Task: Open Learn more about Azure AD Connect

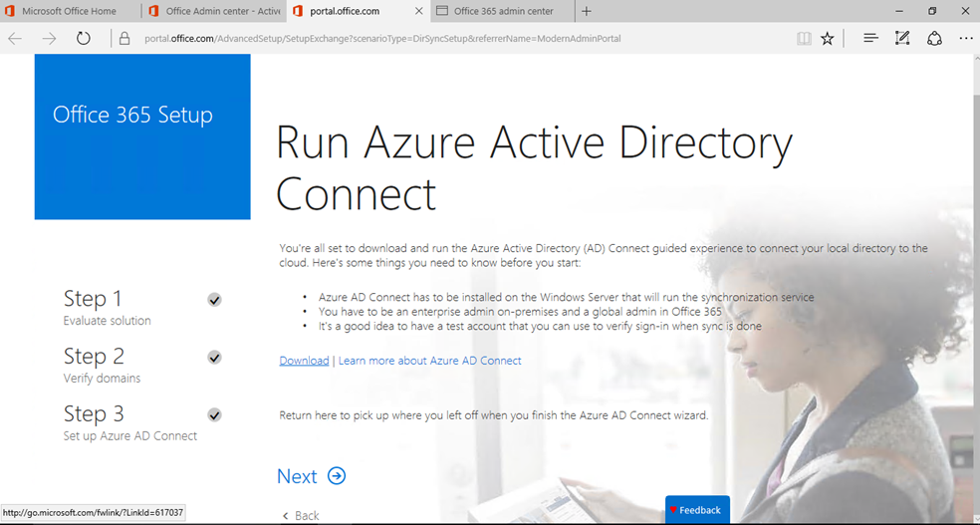Action: click(x=430, y=361)
